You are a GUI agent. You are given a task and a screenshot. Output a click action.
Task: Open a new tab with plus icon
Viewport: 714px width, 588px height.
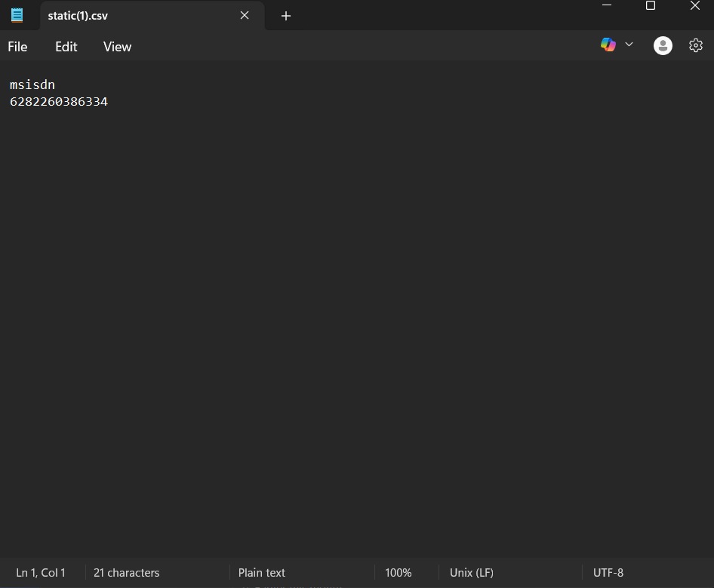(x=285, y=15)
